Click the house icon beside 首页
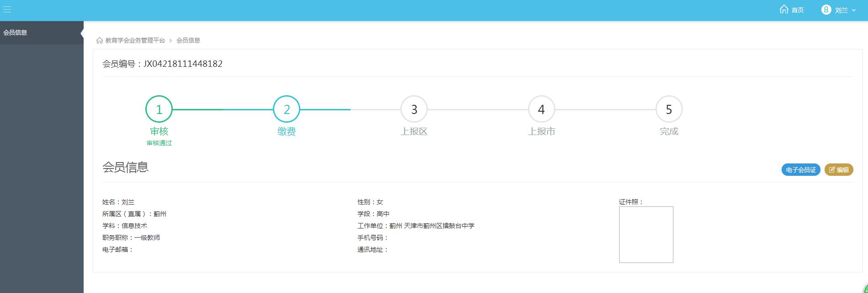 [x=784, y=10]
